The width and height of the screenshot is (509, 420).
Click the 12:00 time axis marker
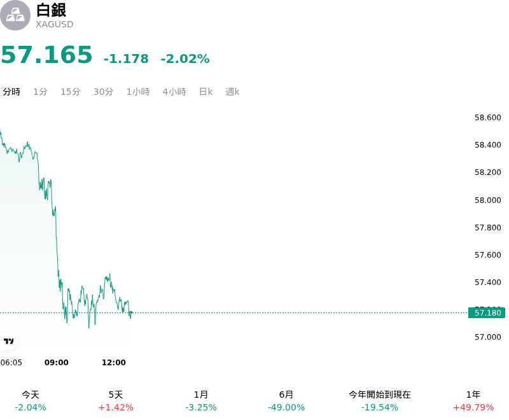tap(114, 363)
